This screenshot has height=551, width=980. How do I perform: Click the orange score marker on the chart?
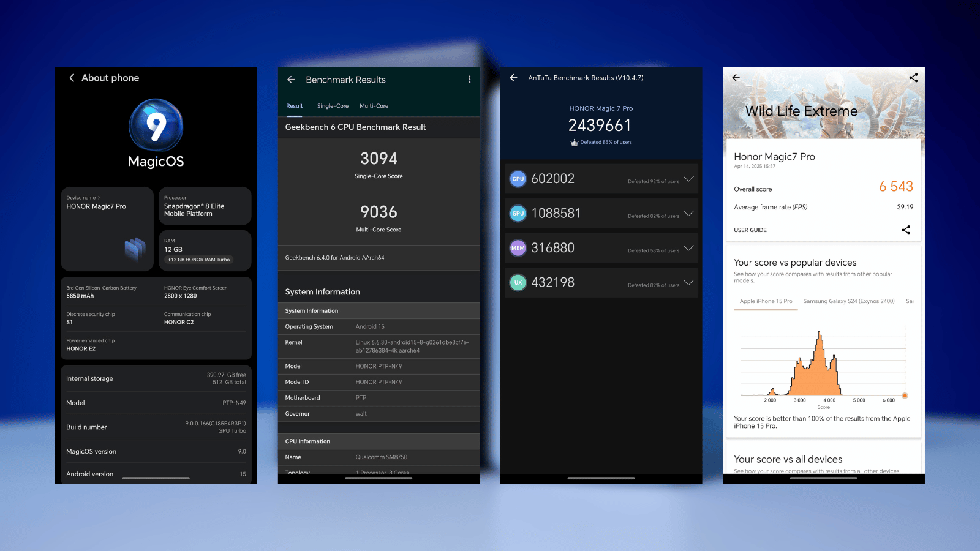[x=905, y=395]
